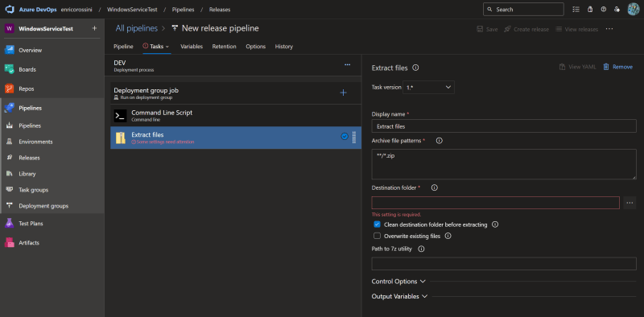Open the user profile avatar
This screenshot has width=644, height=317.
[x=634, y=10]
